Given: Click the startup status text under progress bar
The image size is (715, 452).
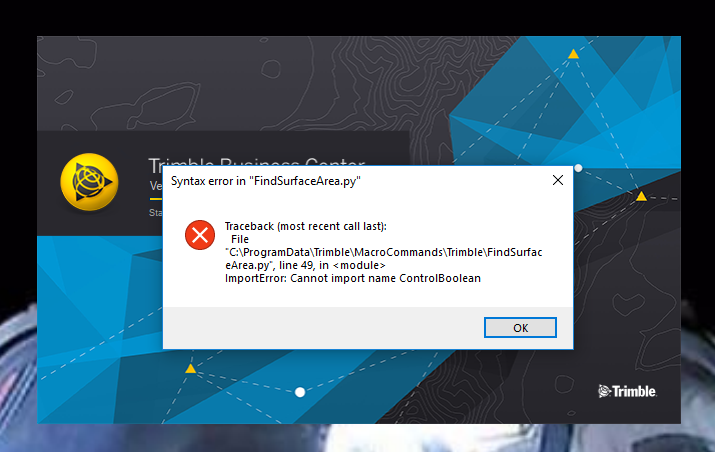Looking at the screenshot, I should (x=155, y=213).
